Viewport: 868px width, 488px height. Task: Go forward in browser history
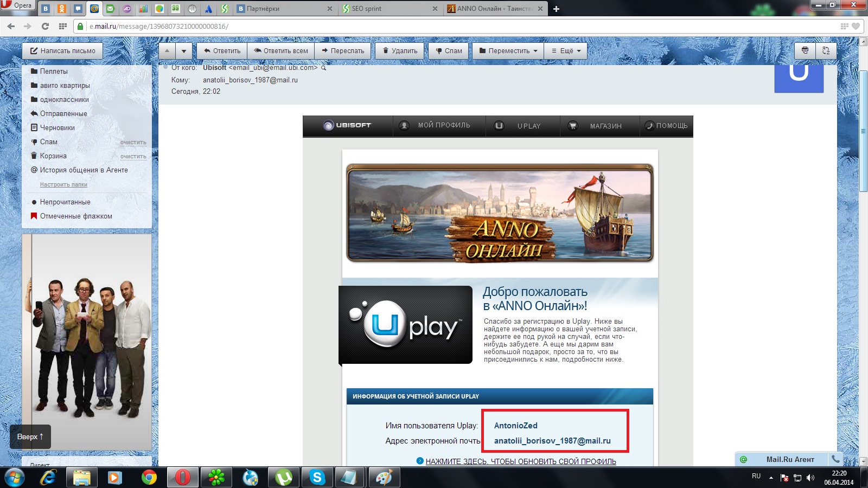28,26
